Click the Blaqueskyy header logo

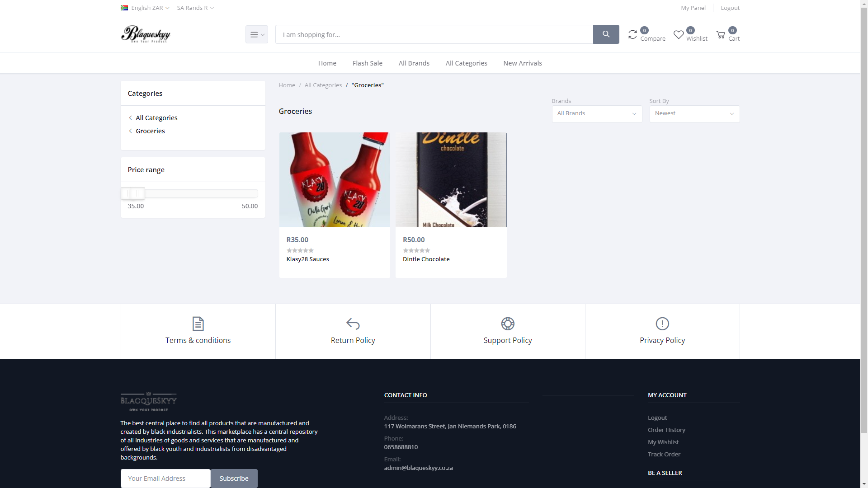tap(146, 34)
